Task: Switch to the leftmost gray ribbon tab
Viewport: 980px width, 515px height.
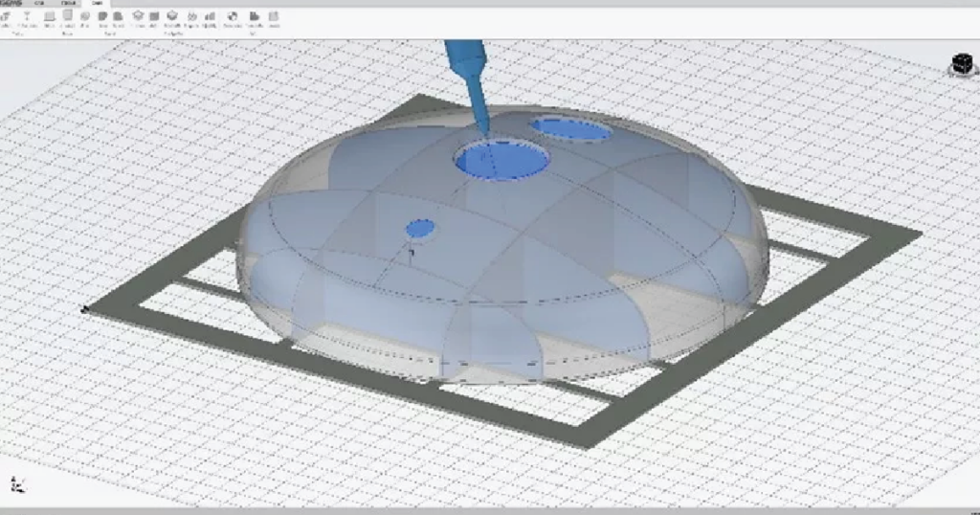Action: [x=39, y=4]
